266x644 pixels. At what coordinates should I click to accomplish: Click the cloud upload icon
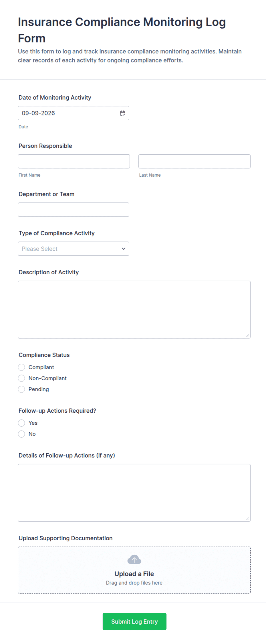(134, 559)
